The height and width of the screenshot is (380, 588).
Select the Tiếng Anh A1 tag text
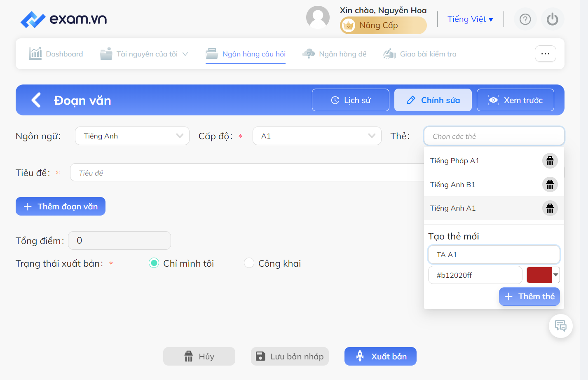(453, 208)
